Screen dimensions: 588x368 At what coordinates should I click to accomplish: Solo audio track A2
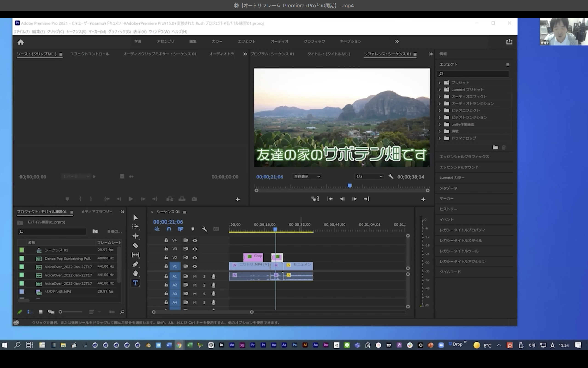[204, 285]
